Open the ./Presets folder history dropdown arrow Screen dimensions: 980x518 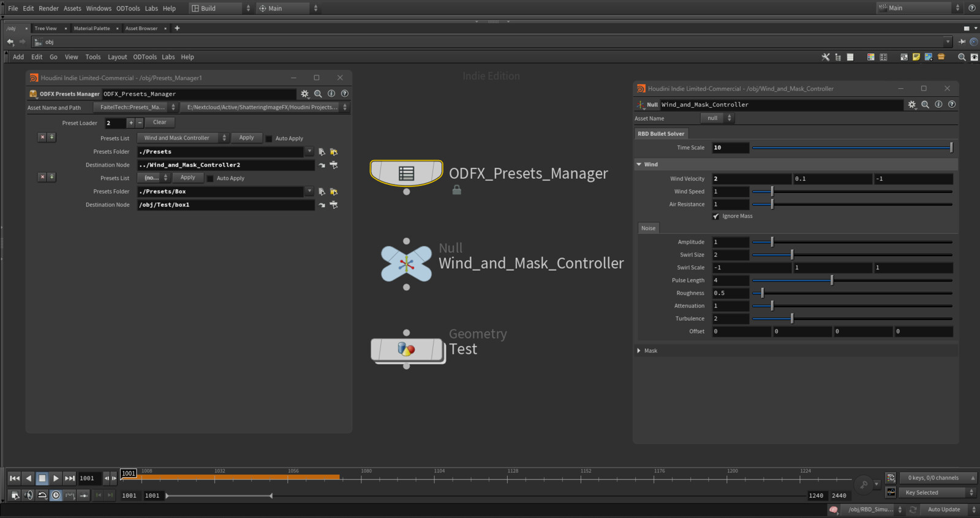click(309, 152)
